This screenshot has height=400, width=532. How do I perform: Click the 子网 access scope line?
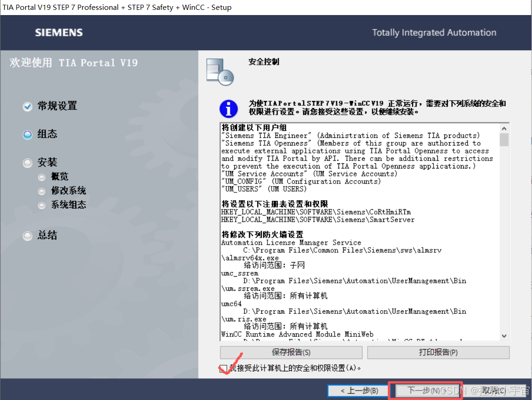(274, 265)
